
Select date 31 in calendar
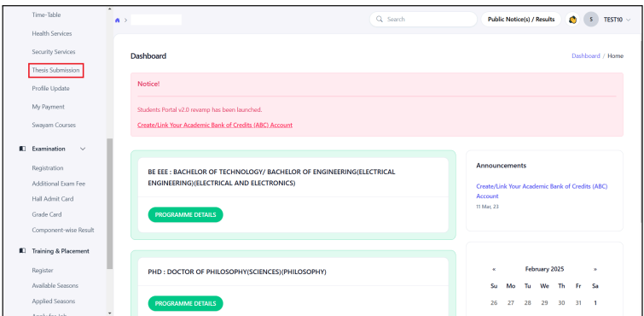pyautogui.click(x=578, y=303)
